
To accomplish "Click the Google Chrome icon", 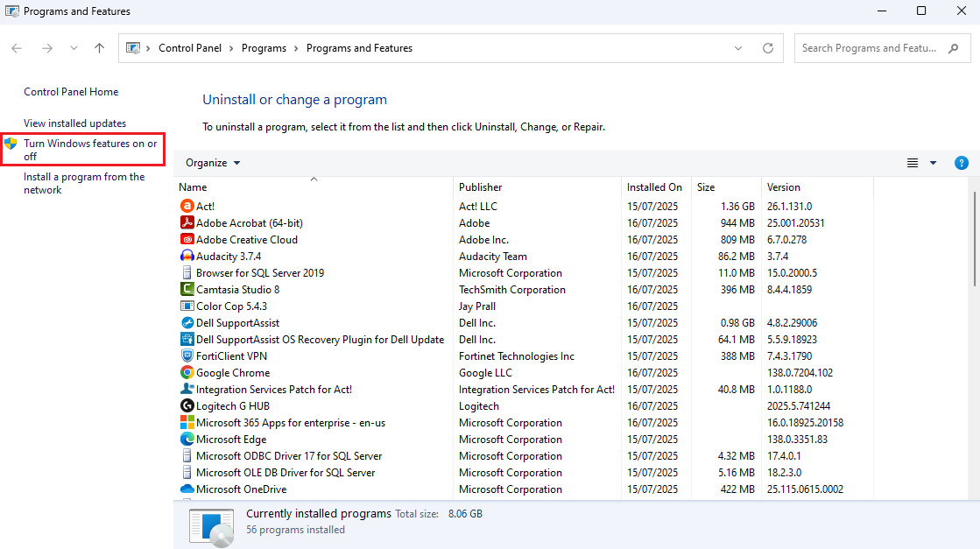I will coord(187,372).
